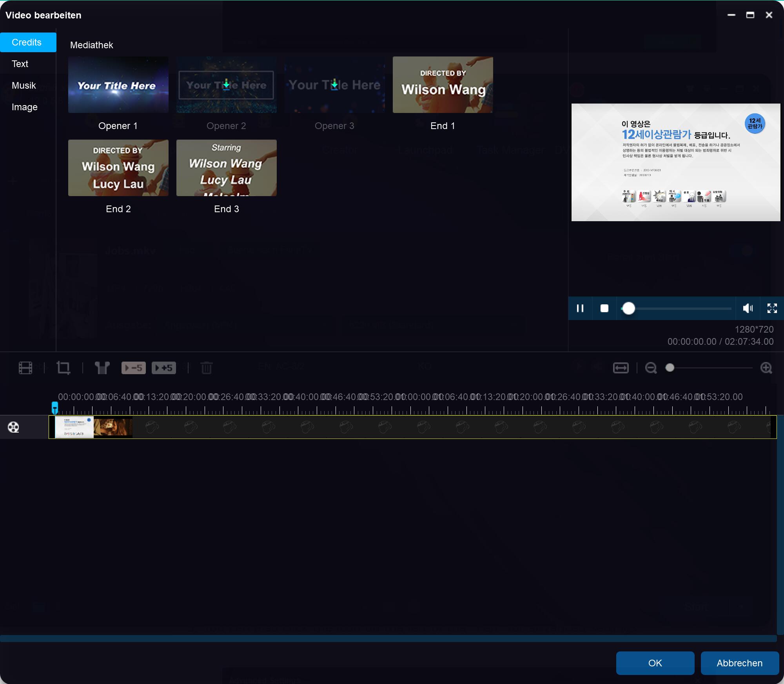784x684 pixels.
Task: Open the Image sidebar section
Action: pyautogui.click(x=25, y=107)
